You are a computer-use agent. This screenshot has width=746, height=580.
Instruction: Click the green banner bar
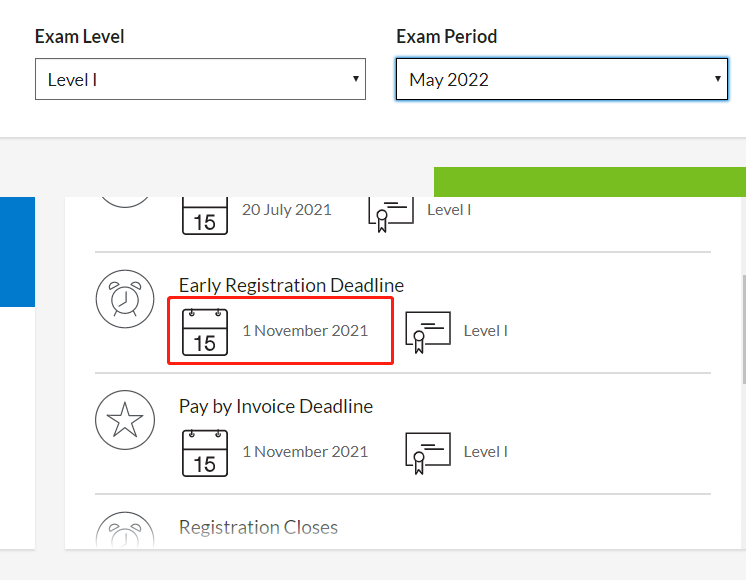(x=590, y=182)
